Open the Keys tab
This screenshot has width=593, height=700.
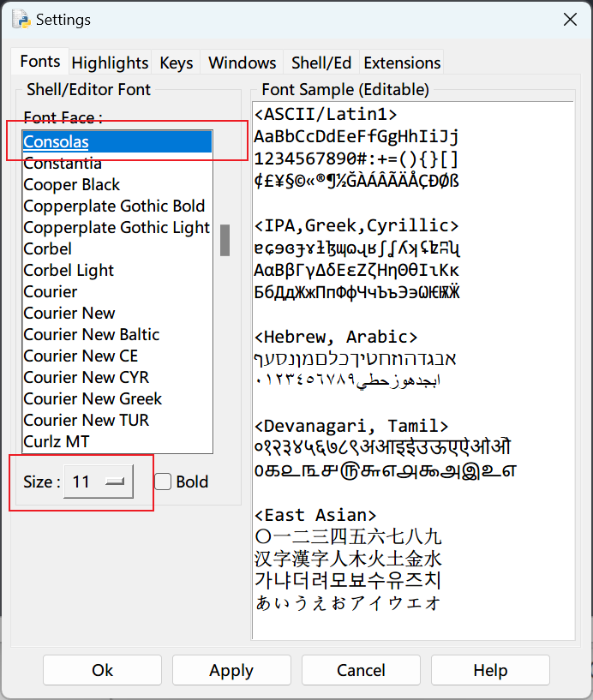pyautogui.click(x=177, y=63)
